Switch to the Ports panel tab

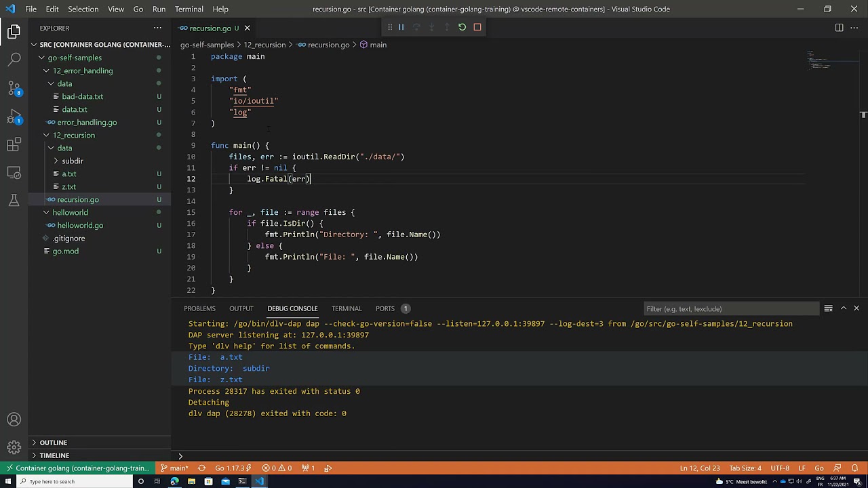click(x=392, y=308)
